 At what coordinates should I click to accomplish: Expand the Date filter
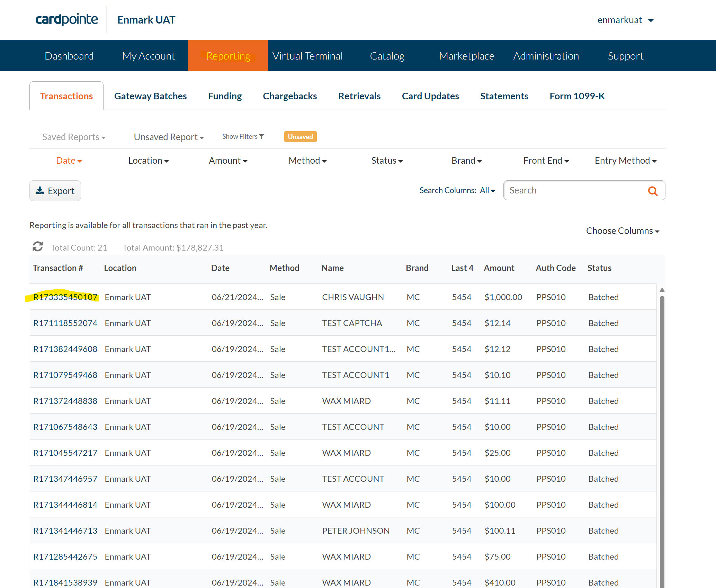tap(69, 161)
